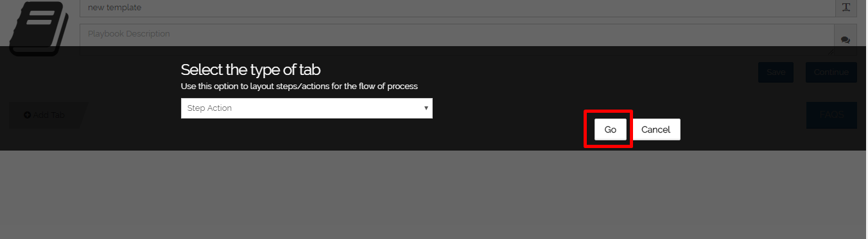The width and height of the screenshot is (868, 239).
Task: Focus the 'new template' name field
Action: pos(457,8)
